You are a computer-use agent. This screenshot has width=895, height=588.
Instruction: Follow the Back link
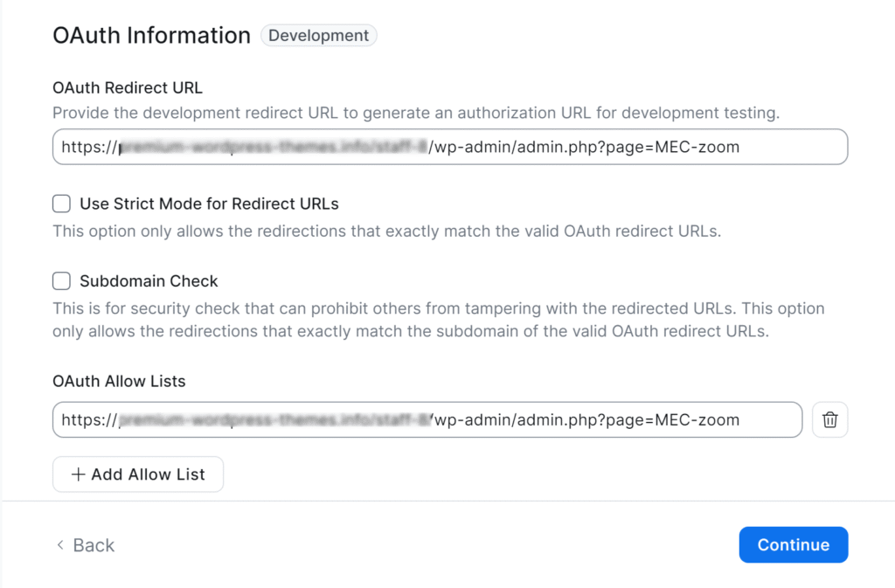[92, 545]
